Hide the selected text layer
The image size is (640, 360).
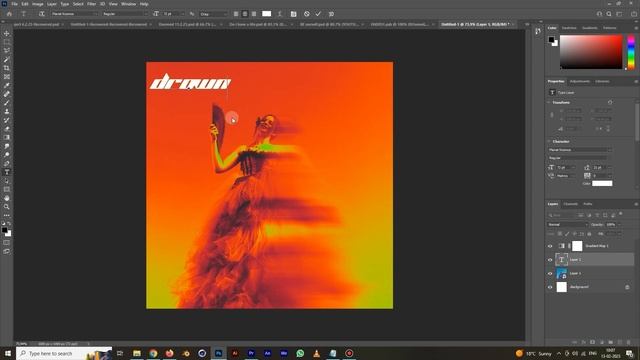(550, 260)
